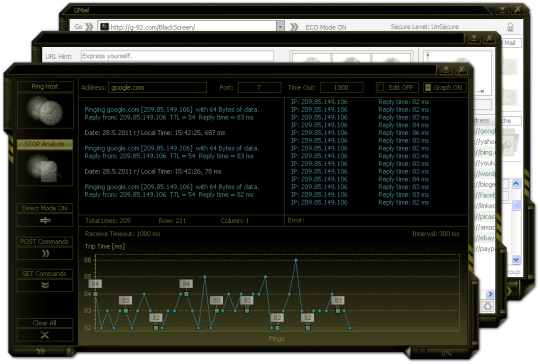Click the double-arrow icon on the front window's bottom bar
This screenshot has width=540, height=364.
point(40,351)
